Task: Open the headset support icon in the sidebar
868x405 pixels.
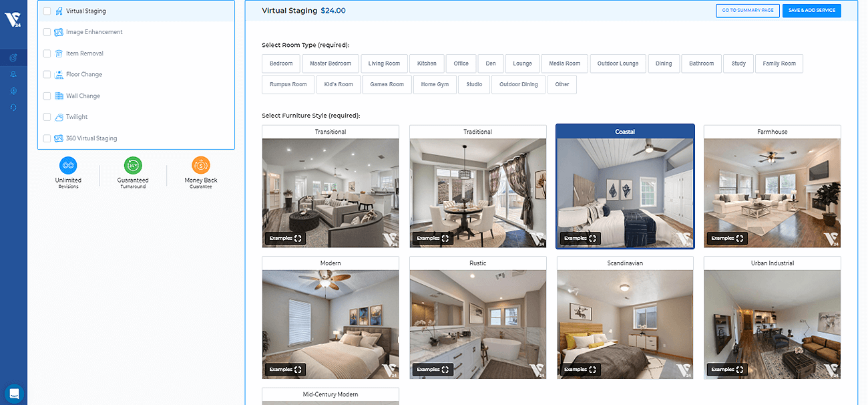Action: coord(13,108)
